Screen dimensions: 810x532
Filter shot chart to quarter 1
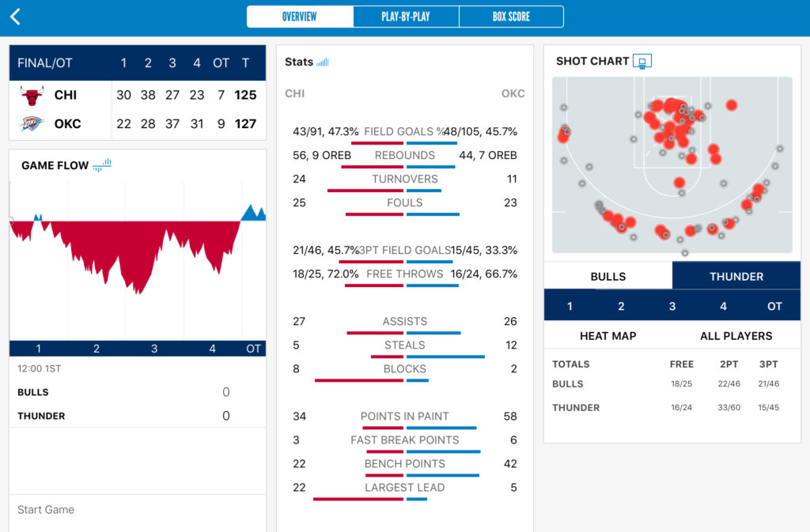(x=570, y=306)
